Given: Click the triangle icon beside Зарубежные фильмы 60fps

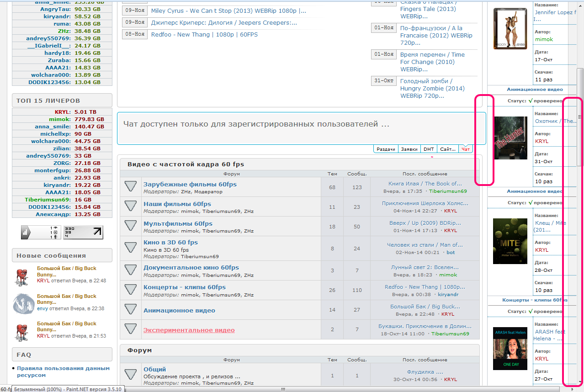Looking at the screenshot, I should [x=131, y=187].
